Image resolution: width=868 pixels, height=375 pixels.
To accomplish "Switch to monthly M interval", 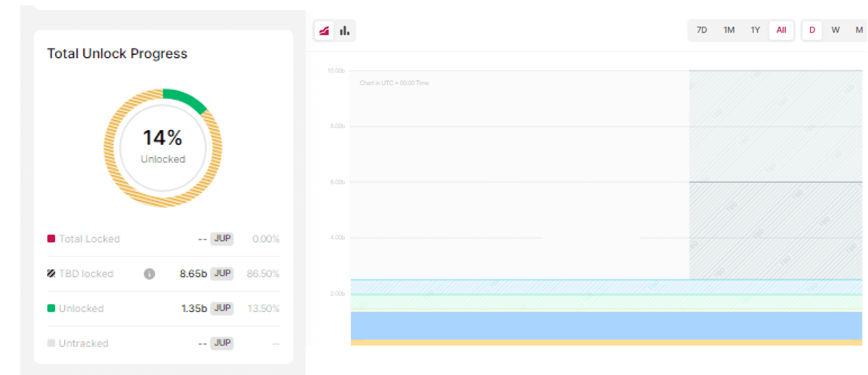I will pos(859,30).
